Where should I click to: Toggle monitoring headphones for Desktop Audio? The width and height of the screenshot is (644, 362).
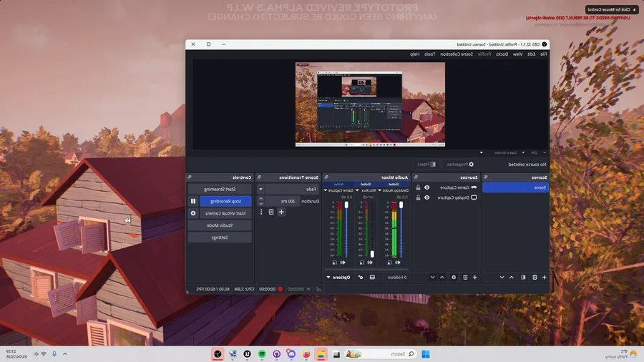[389, 263]
